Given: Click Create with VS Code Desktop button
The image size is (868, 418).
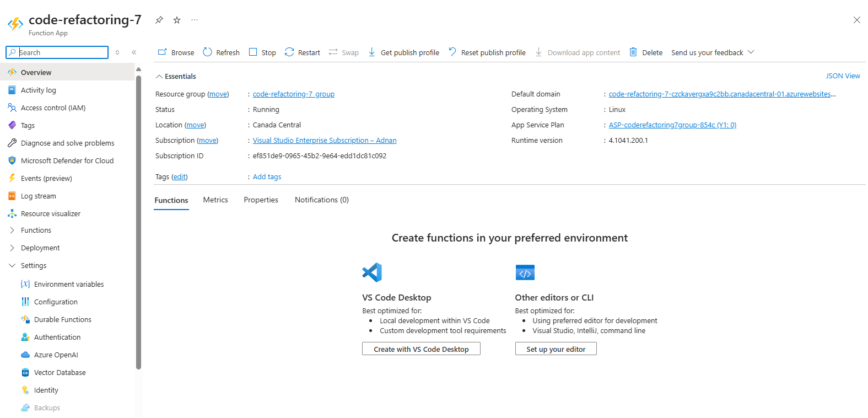Looking at the screenshot, I should tap(421, 349).
